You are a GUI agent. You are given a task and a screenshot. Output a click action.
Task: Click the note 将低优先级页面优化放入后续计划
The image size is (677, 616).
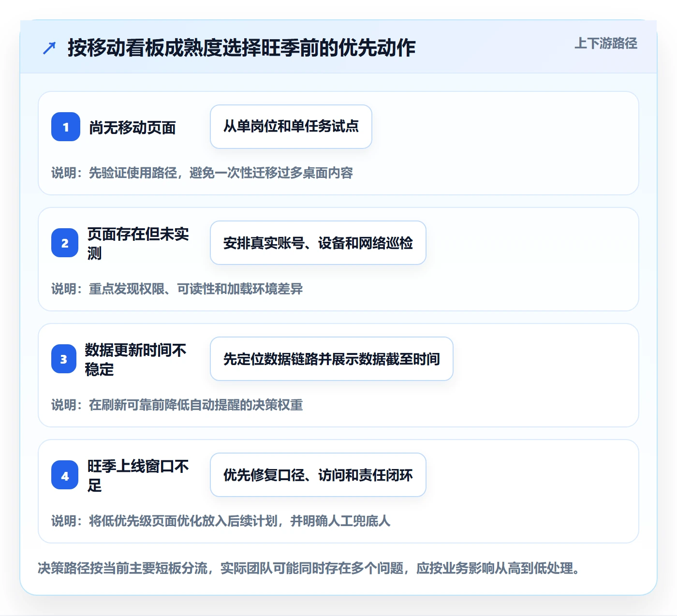tap(183, 521)
